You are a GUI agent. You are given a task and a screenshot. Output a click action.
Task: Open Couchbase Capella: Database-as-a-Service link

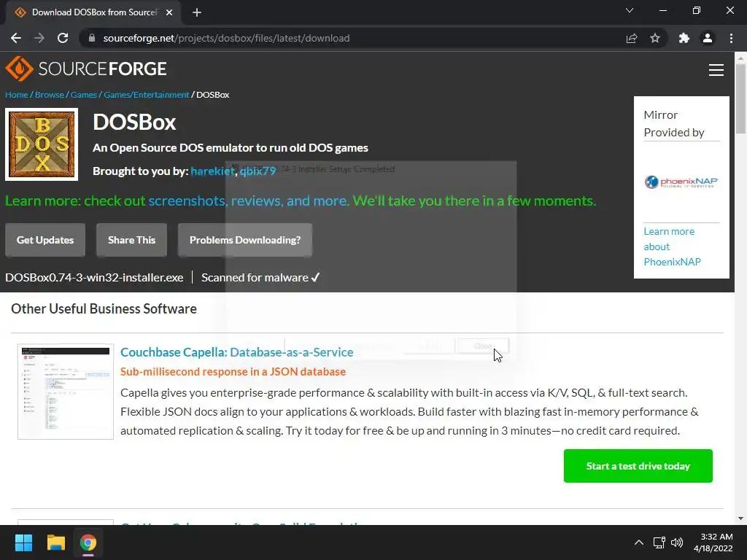click(237, 352)
